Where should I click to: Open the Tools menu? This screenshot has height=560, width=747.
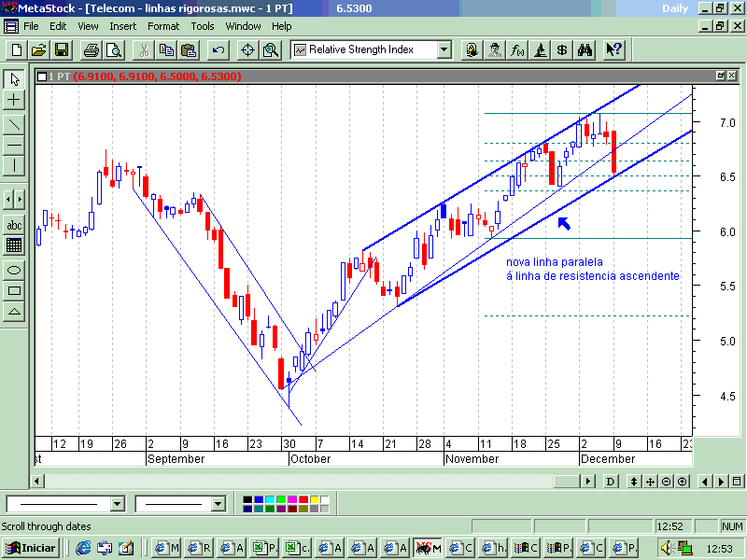point(203,26)
